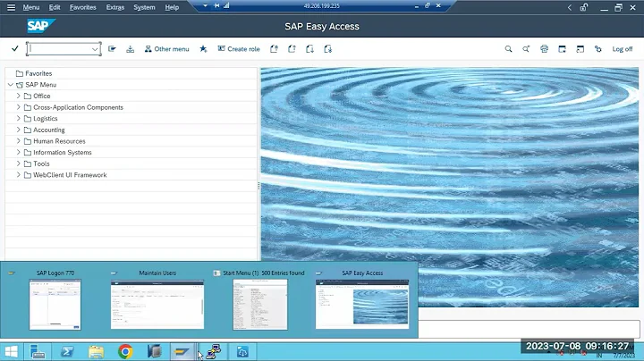This screenshot has height=361, width=644.
Task: Click the Windows Start button
Action: click(x=11, y=351)
